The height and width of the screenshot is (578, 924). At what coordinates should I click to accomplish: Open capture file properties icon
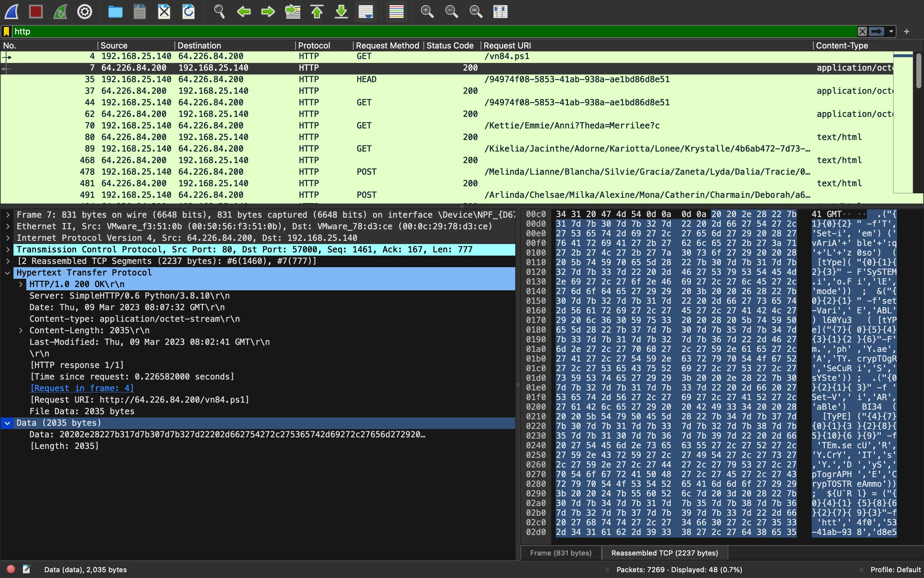[26, 569]
